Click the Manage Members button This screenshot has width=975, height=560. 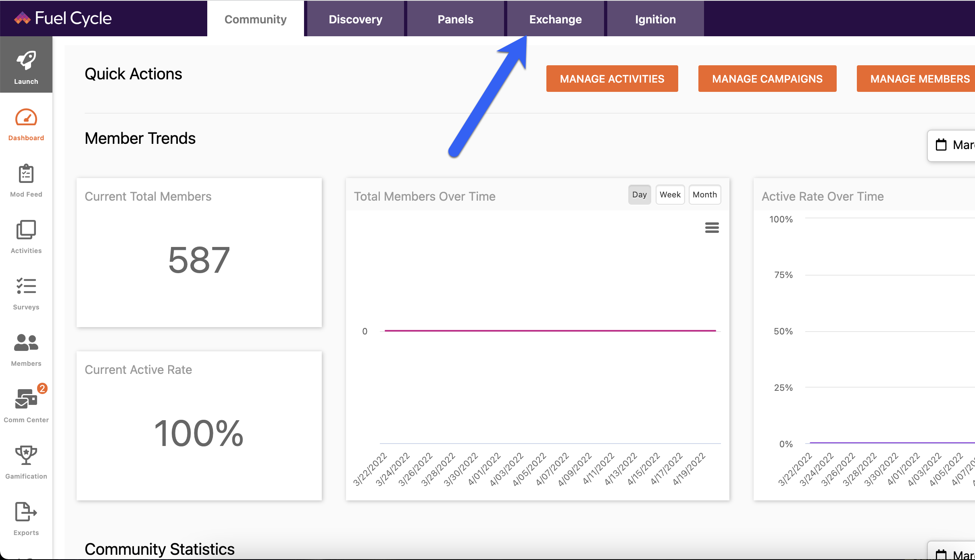coord(916,79)
